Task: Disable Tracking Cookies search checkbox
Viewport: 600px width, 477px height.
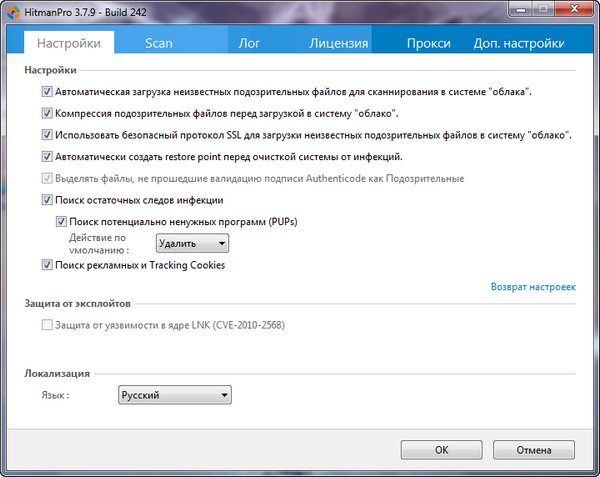Action: pyautogui.click(x=47, y=266)
